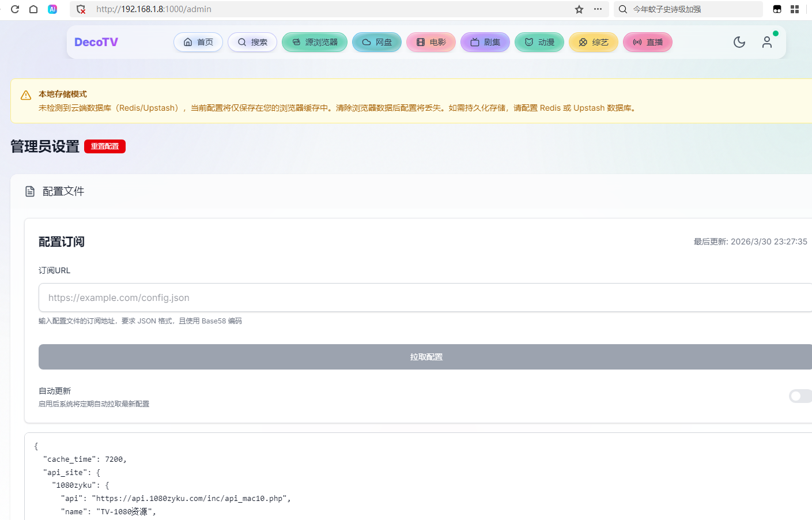812x520 pixels.
Task: Click the 拉取配置 fetch config button
Action: point(426,357)
